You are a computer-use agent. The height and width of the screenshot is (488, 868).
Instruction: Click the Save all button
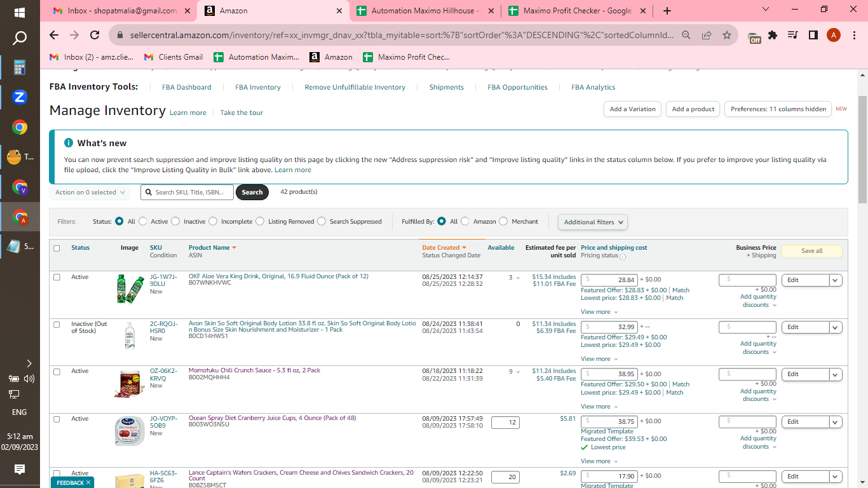point(811,251)
